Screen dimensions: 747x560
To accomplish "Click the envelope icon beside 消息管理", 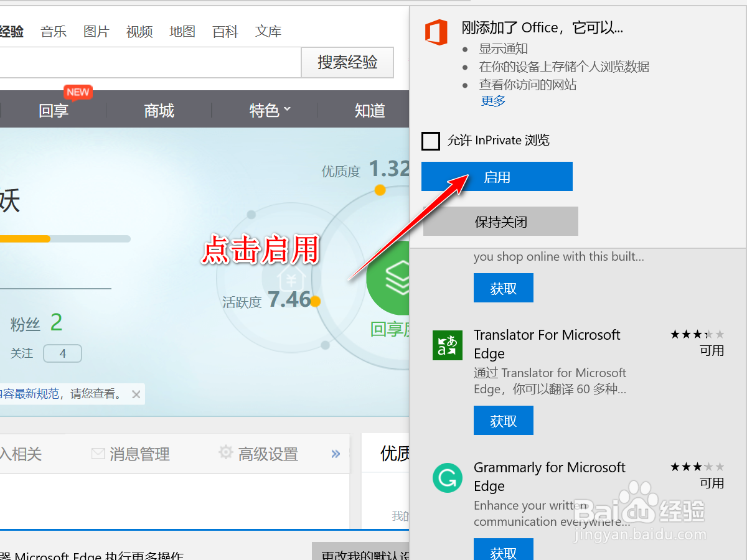I will point(98,454).
